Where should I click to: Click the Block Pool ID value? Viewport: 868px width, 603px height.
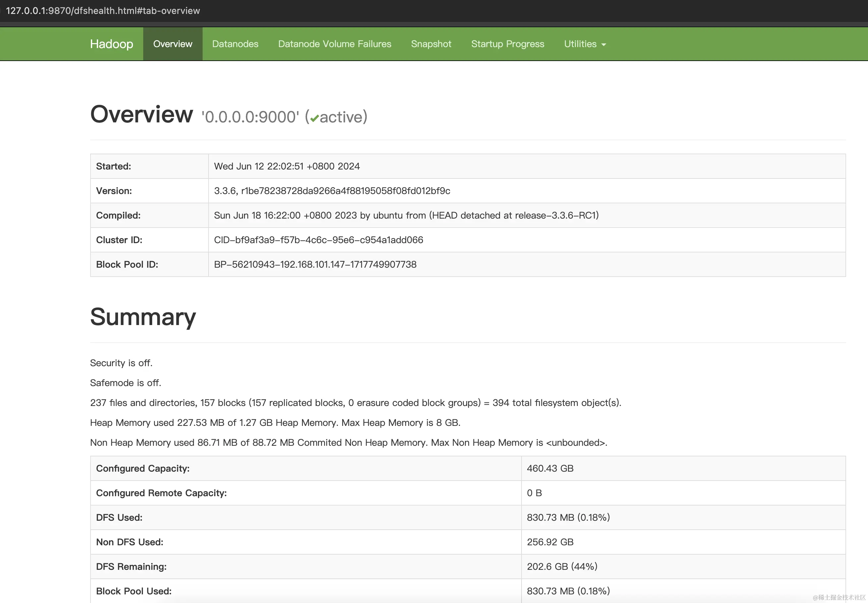pos(315,264)
